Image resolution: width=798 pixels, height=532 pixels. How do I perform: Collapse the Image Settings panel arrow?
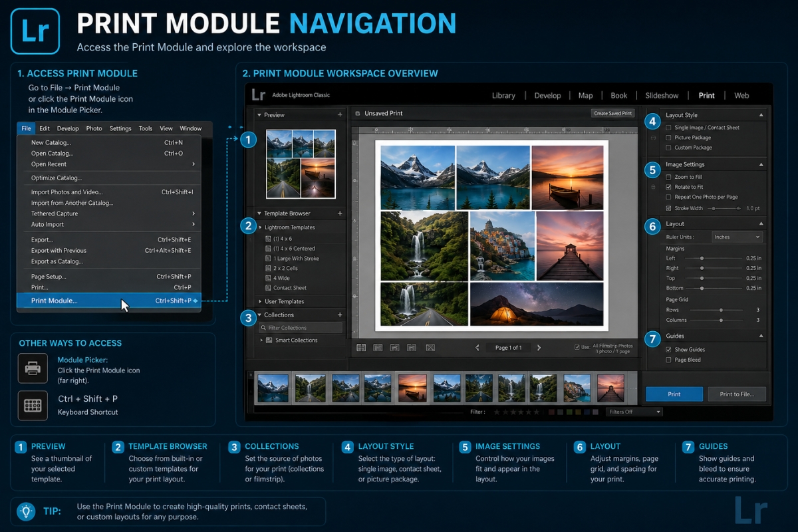click(x=761, y=164)
